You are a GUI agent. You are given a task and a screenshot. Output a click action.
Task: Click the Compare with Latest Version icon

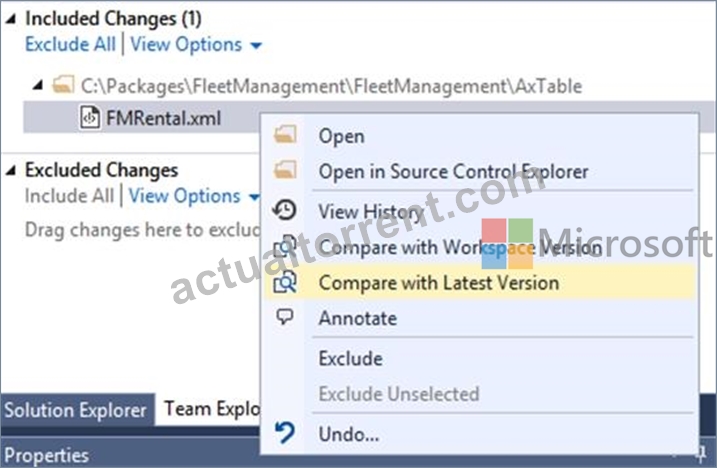pos(285,281)
